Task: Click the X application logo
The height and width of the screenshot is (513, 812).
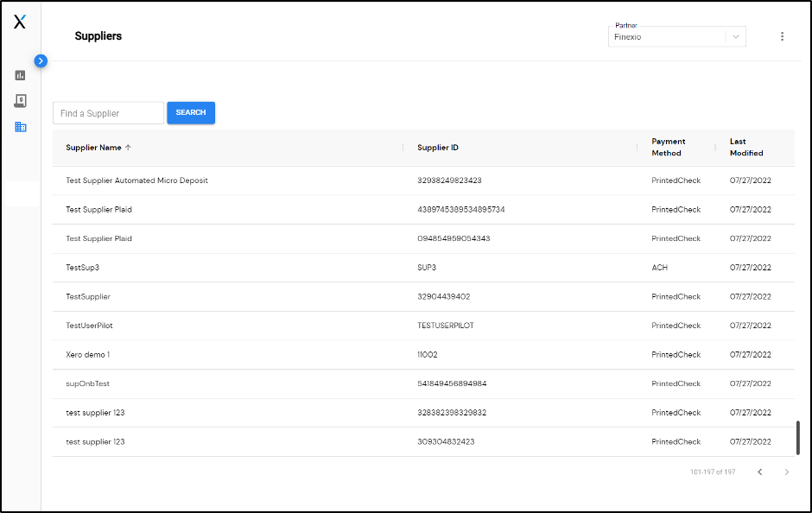Action: pyautogui.click(x=20, y=22)
